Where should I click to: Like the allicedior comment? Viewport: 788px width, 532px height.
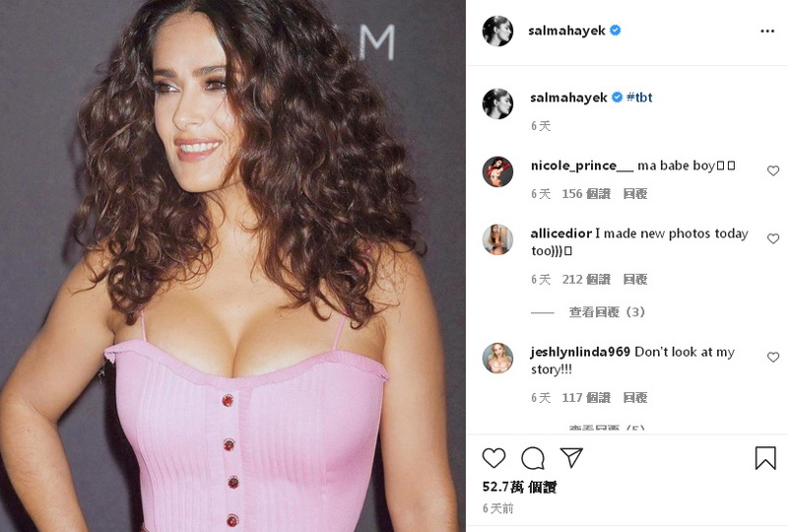pos(773,238)
